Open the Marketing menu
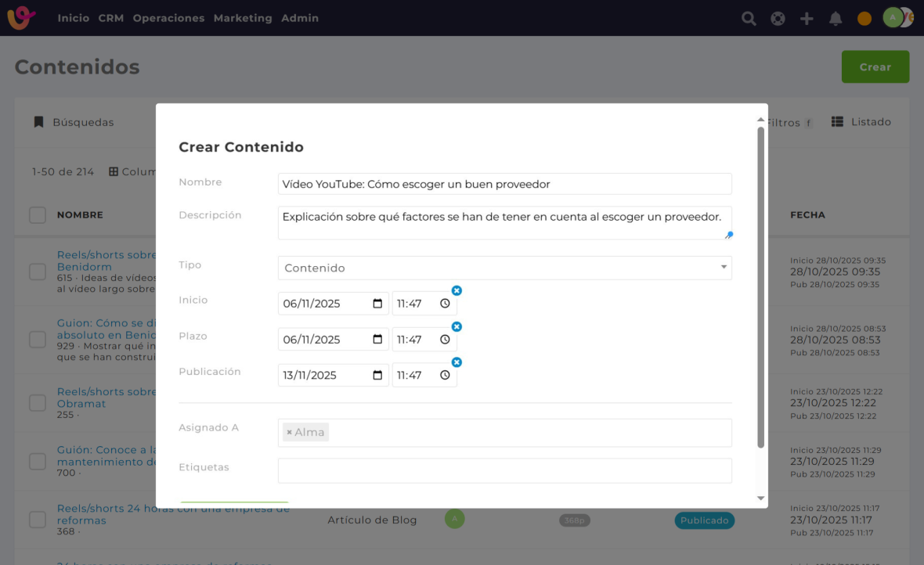Screen dimensions: 924x565 243,18
